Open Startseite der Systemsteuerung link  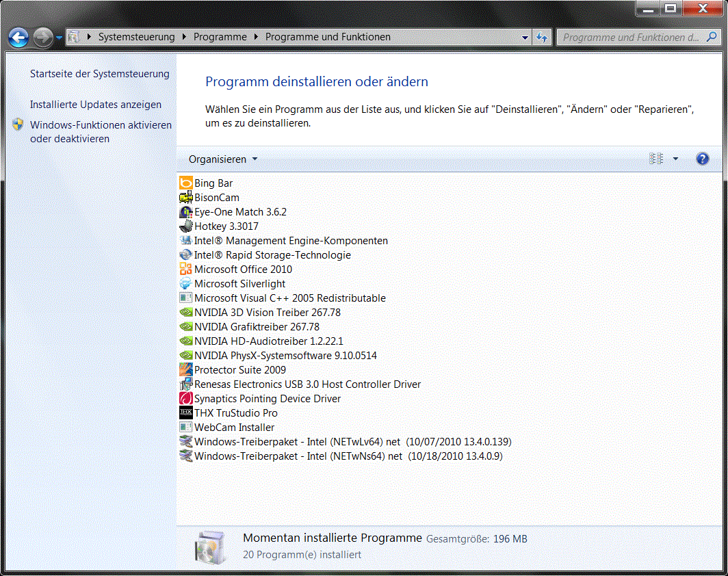[100, 74]
